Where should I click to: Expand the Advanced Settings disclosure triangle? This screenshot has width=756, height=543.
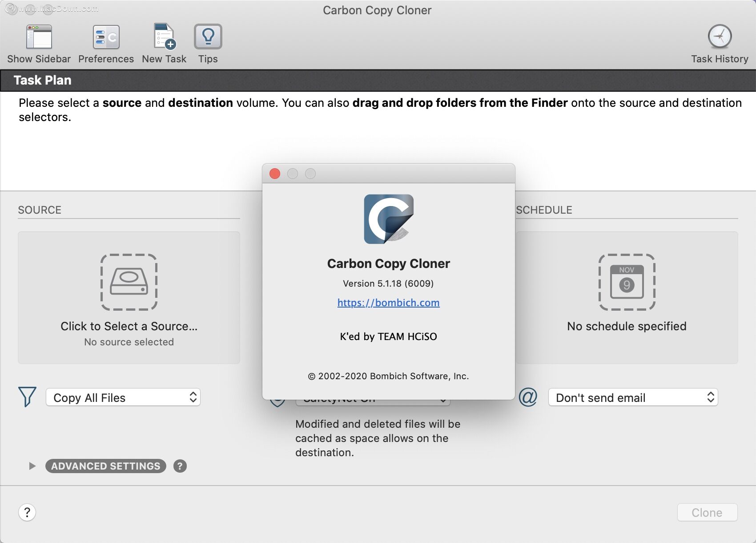click(32, 466)
